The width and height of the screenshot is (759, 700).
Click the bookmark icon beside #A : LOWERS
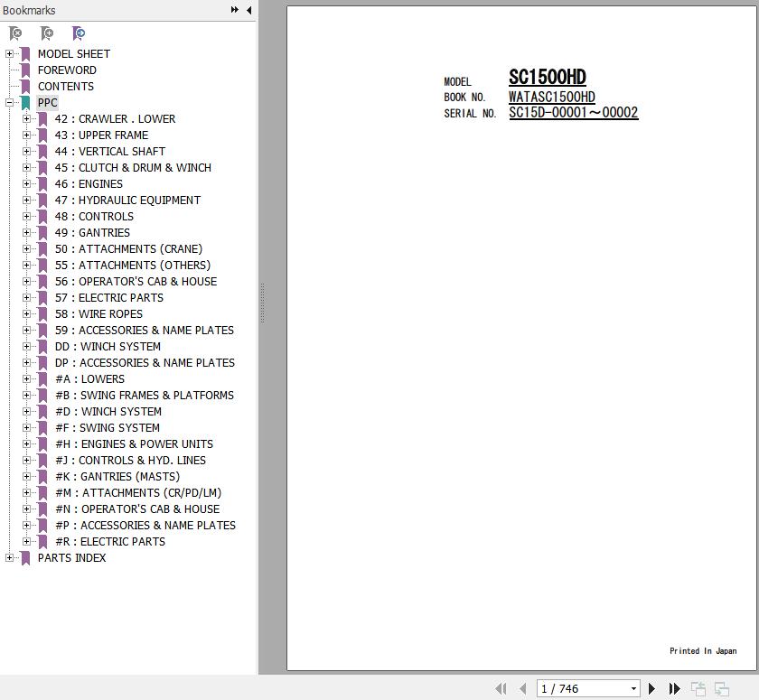(x=42, y=378)
